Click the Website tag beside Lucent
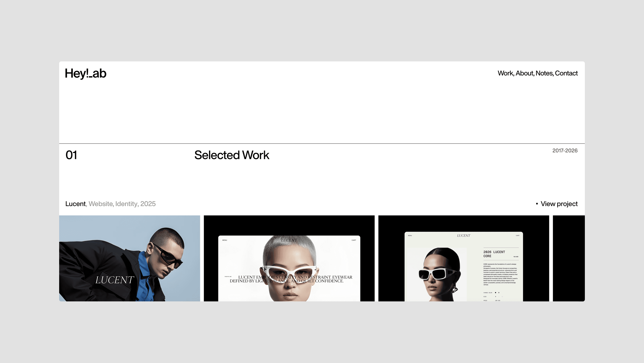Image resolution: width=644 pixels, height=363 pixels. tap(101, 204)
